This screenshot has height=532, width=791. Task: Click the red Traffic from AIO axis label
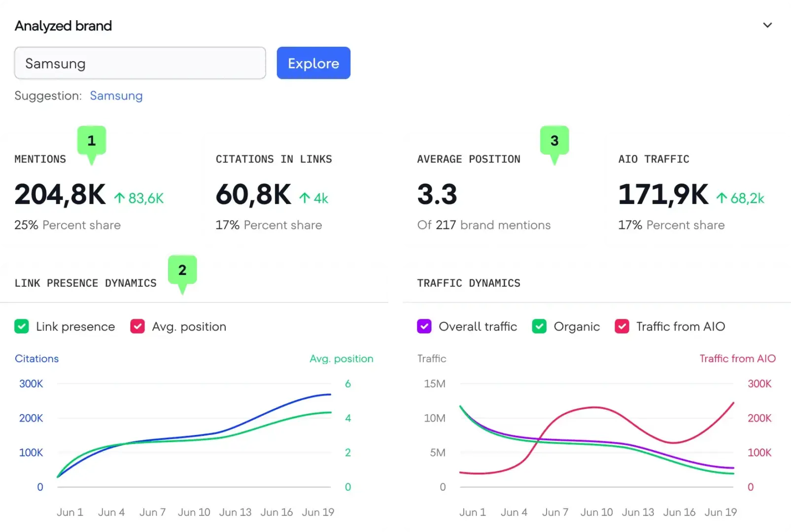click(x=738, y=359)
